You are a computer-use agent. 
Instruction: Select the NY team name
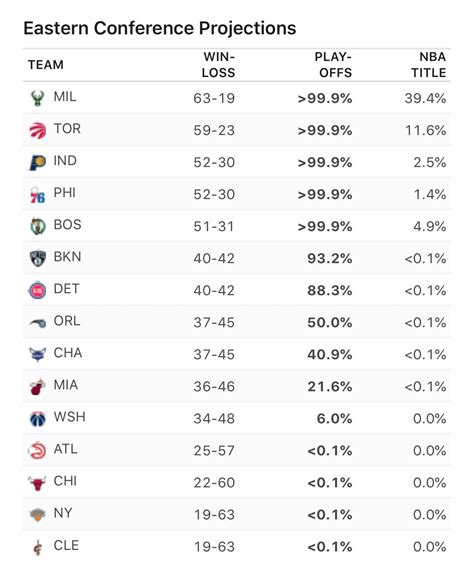point(63,513)
